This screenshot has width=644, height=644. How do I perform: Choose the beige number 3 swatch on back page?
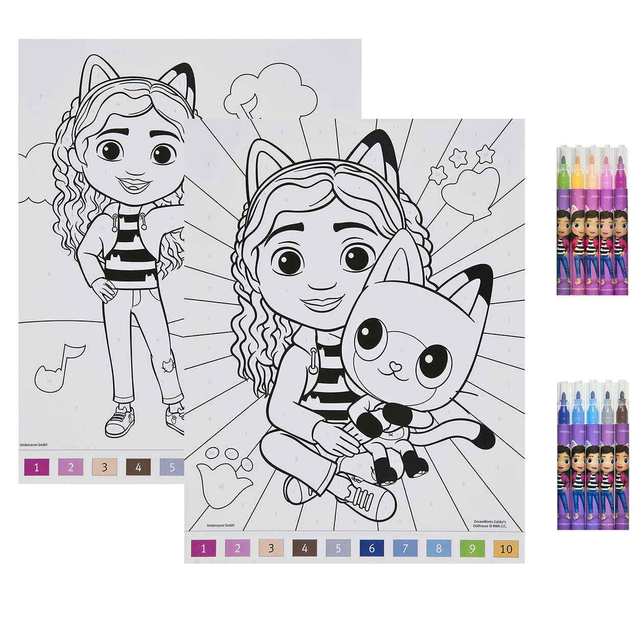tap(104, 467)
